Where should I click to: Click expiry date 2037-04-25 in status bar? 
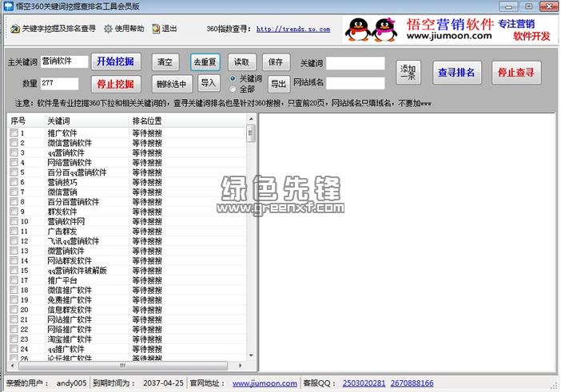[x=163, y=383]
